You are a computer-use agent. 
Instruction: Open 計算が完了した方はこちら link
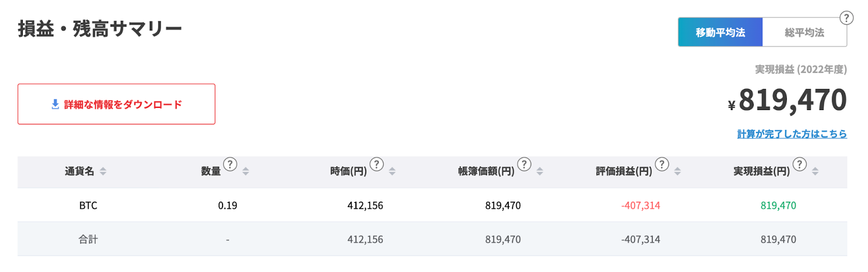click(792, 134)
